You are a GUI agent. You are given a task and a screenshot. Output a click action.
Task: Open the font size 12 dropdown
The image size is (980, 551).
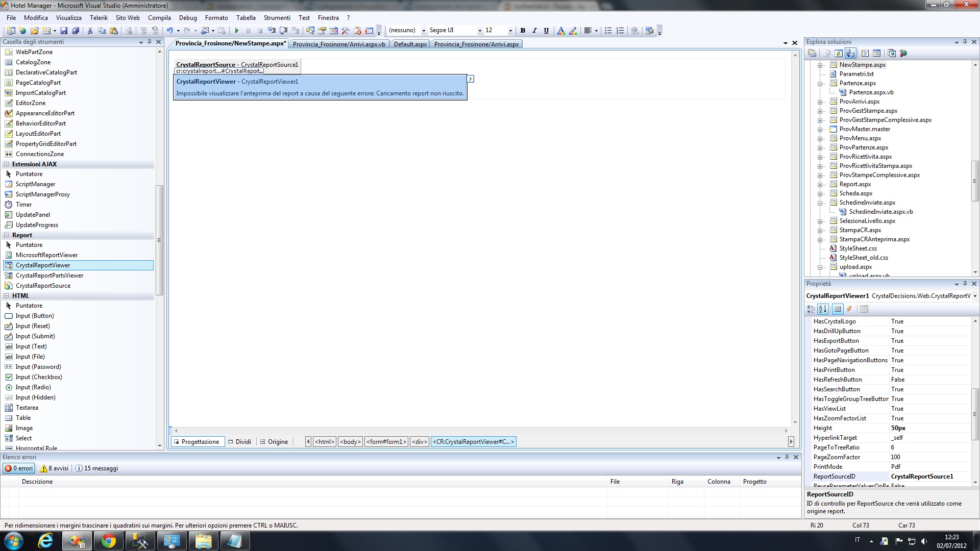(x=510, y=31)
